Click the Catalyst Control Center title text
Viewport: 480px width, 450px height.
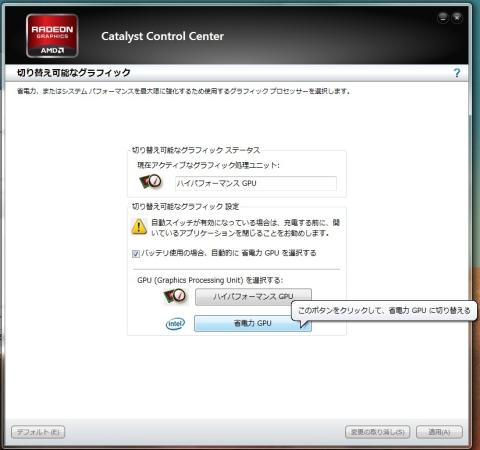point(162,36)
